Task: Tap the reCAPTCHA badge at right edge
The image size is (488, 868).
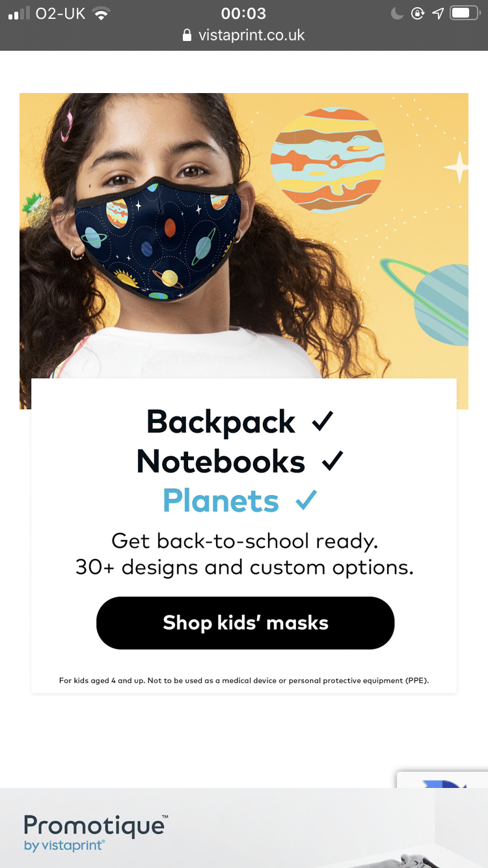Action: pos(442,780)
